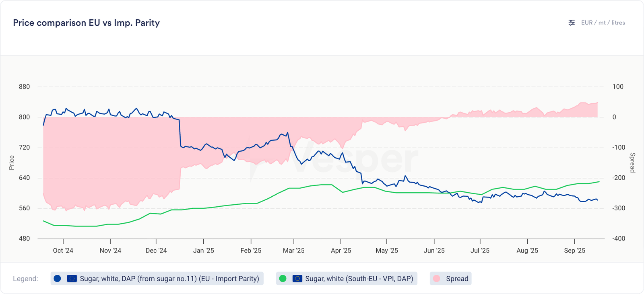Click the blue dot for Import Parity series

pos(57,278)
